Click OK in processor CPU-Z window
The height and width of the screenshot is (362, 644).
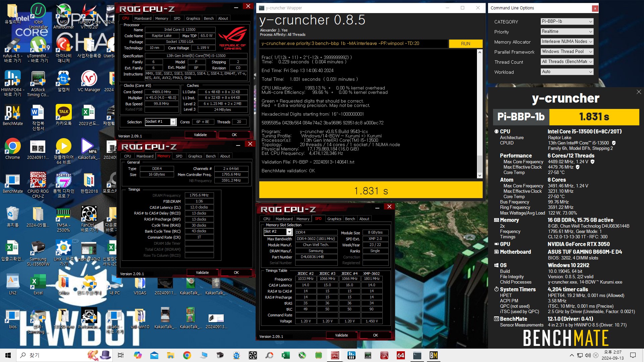tap(234, 135)
